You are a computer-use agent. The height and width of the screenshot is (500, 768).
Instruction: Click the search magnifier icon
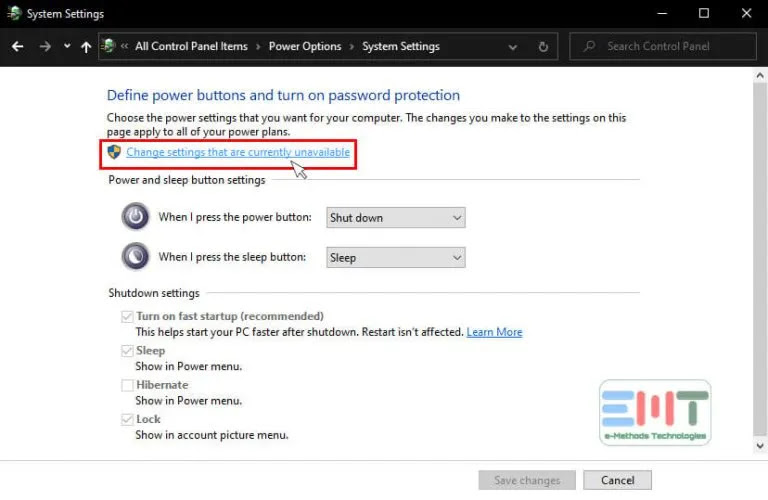(x=589, y=46)
